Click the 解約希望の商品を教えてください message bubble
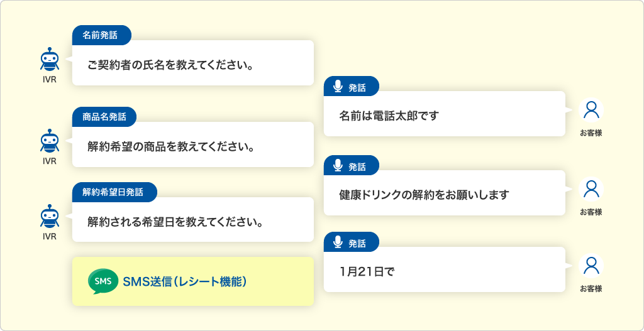644x331 pixels. pos(193,144)
